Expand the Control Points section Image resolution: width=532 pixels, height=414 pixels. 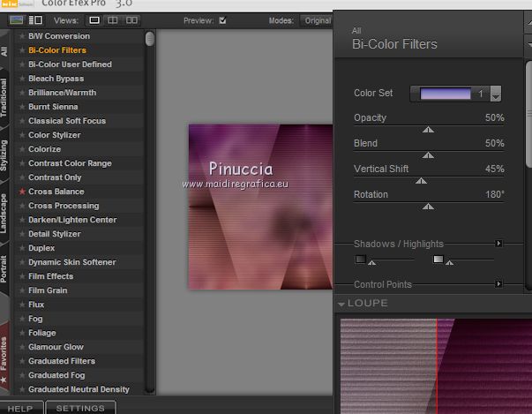pos(498,283)
